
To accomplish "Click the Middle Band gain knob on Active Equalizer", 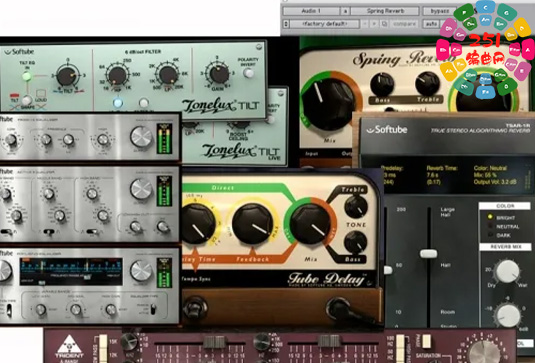I will (x=49, y=193).
